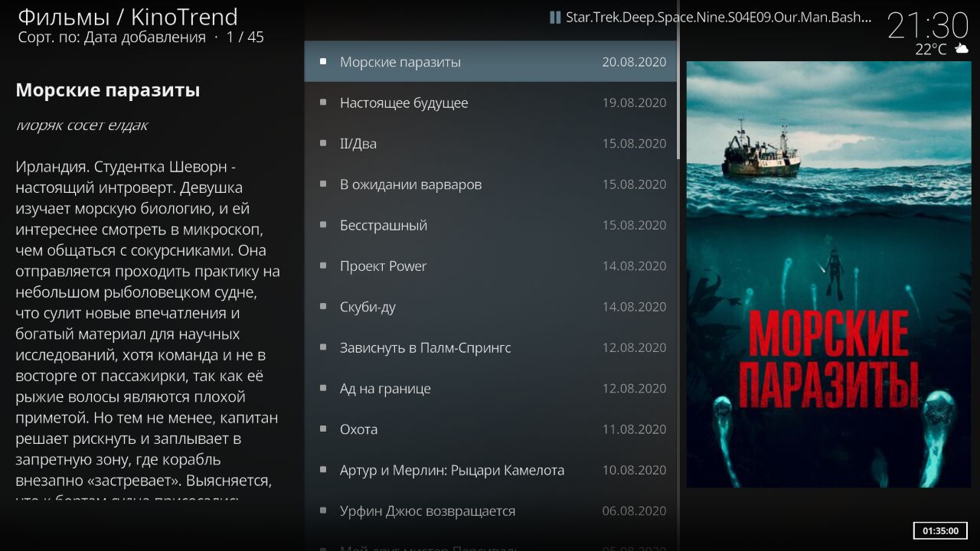The height and width of the screenshot is (551, 980).
Task: Click the pause icon of playing media
Action: click(x=555, y=18)
